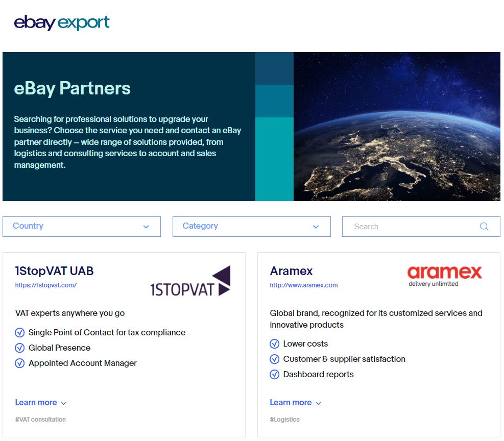Click the 'Dashboard reports' text
The height and width of the screenshot is (441, 504).
[x=318, y=375]
